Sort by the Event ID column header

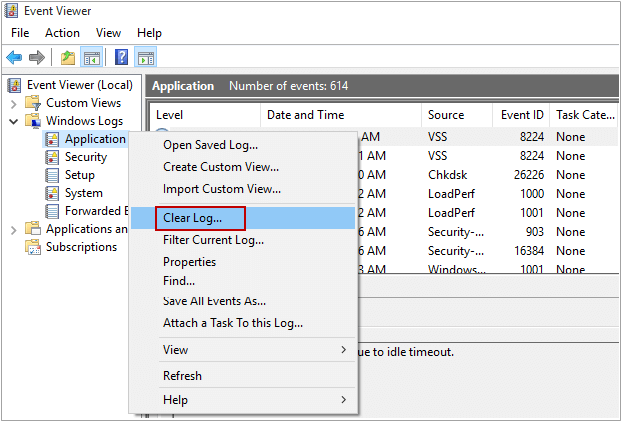tap(522, 115)
